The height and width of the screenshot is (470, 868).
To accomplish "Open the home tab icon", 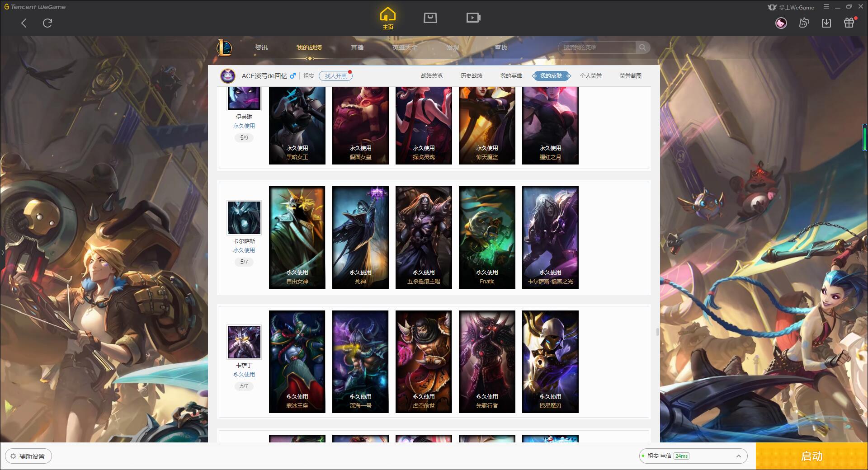I will pyautogui.click(x=387, y=19).
